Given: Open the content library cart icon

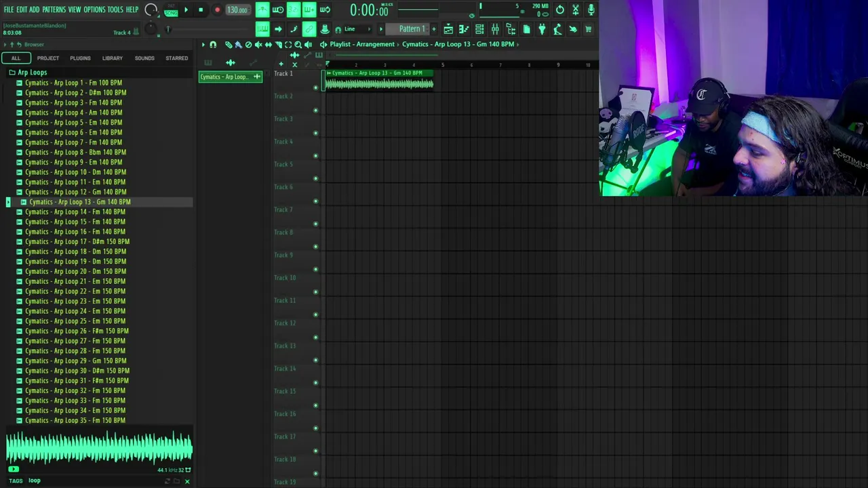Looking at the screenshot, I should (x=589, y=29).
